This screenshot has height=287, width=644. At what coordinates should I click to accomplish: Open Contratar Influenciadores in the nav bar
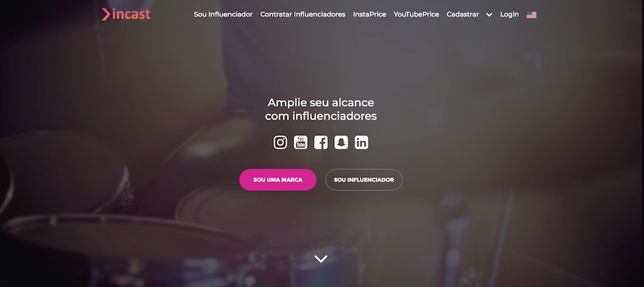pos(303,14)
